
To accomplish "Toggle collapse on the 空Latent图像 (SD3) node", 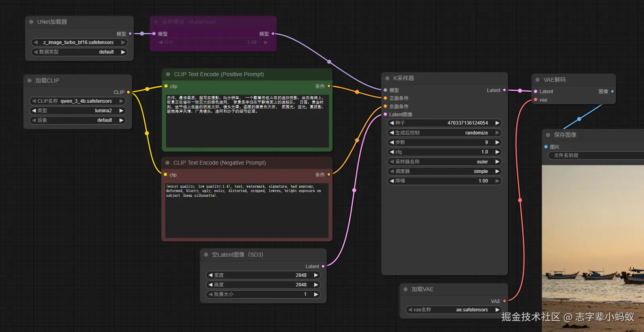I will (206, 255).
